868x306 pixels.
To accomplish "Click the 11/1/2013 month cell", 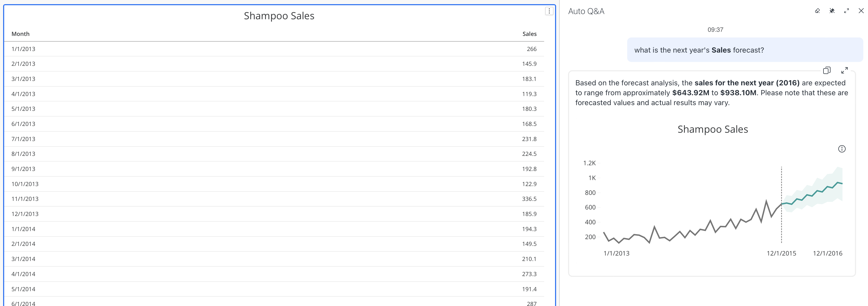I will (25, 199).
